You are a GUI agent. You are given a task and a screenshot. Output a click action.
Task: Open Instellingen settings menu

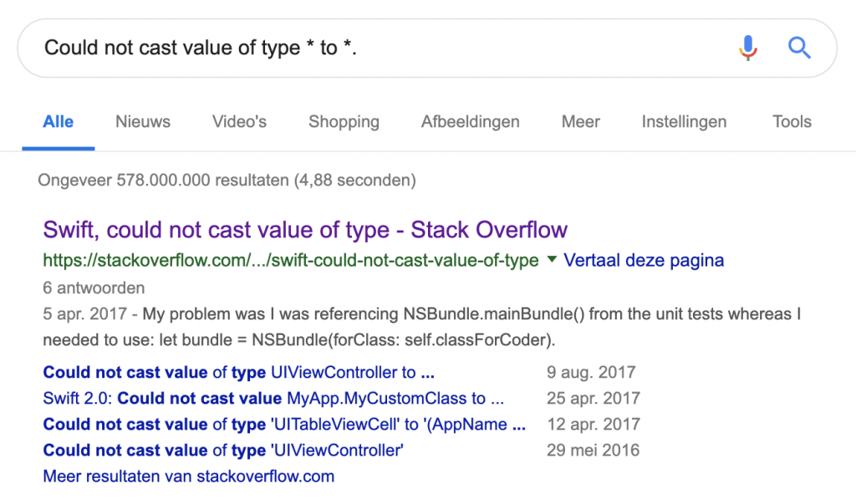[684, 122]
